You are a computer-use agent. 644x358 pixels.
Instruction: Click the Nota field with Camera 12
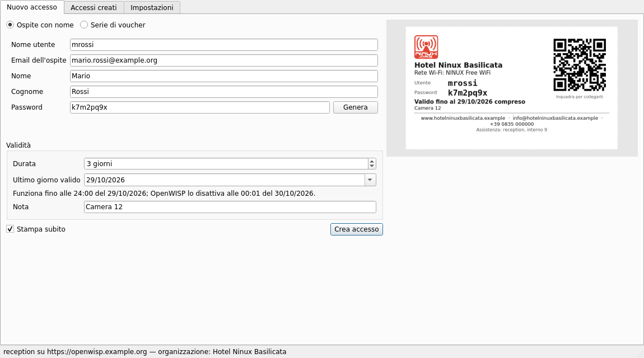tap(230, 207)
